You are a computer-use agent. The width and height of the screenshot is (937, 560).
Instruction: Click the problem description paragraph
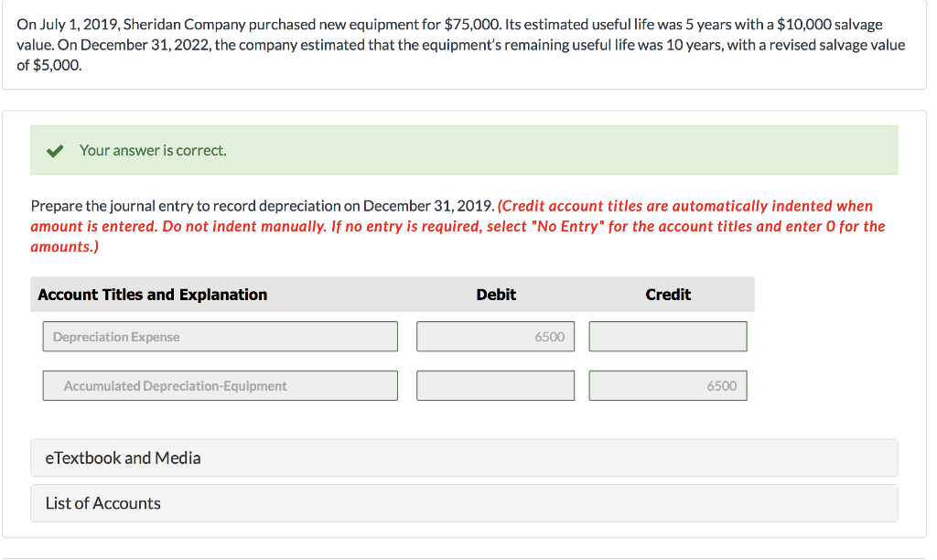(x=458, y=44)
